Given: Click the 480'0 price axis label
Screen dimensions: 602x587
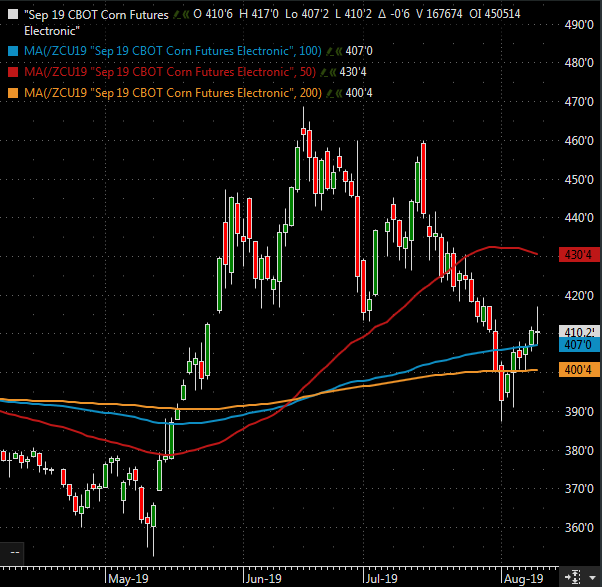Looking at the screenshot, I should click(579, 62).
